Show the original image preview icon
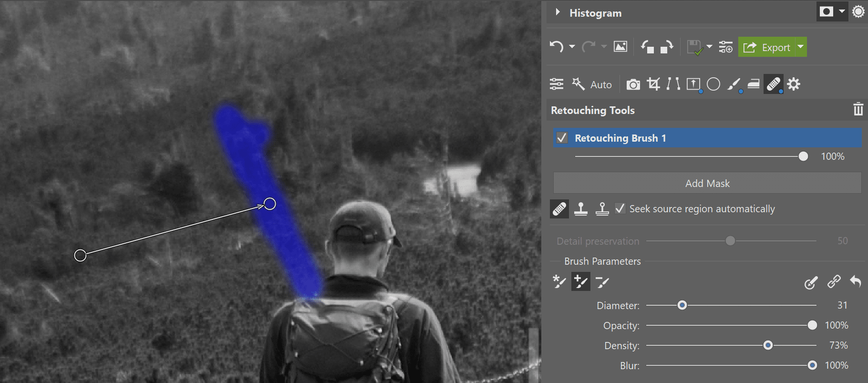This screenshot has height=383, width=868. (x=620, y=47)
